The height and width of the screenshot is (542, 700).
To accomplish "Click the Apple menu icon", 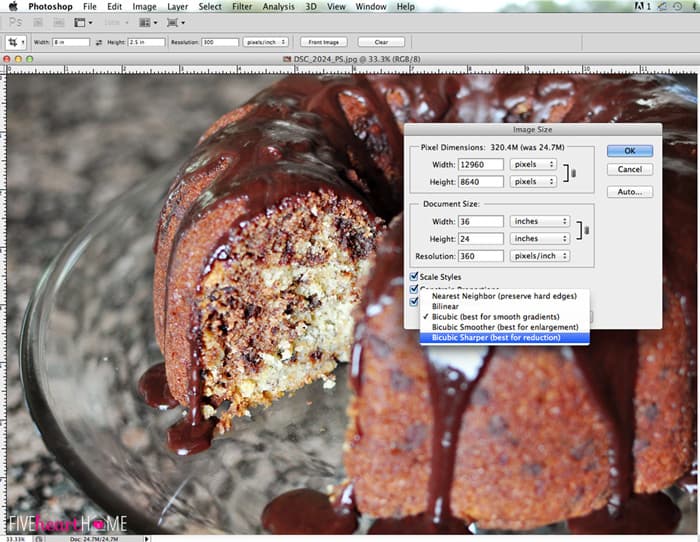I will click(13, 6).
